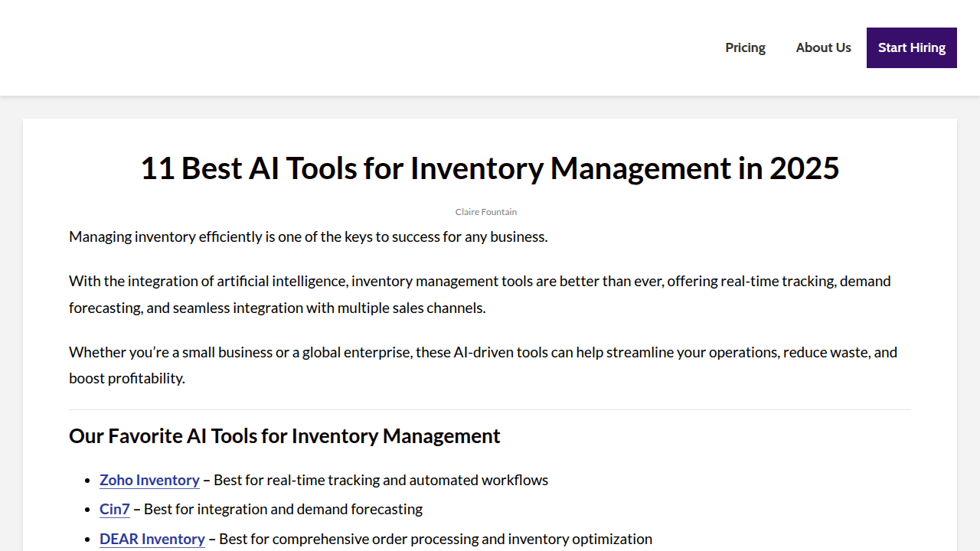Click the author name Claire Fountain
980x551 pixels.
[486, 212]
